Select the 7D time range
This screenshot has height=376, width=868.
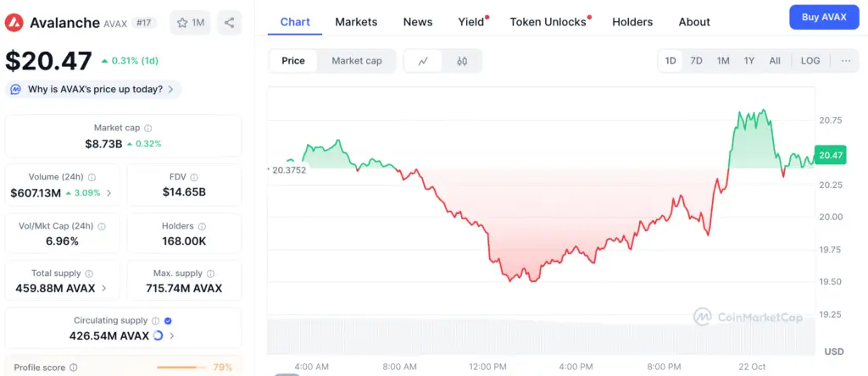coord(696,61)
